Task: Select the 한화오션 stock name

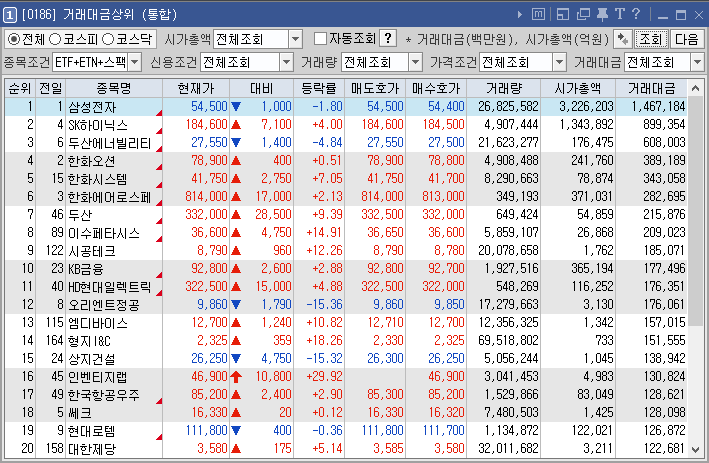Action: [x=92, y=161]
